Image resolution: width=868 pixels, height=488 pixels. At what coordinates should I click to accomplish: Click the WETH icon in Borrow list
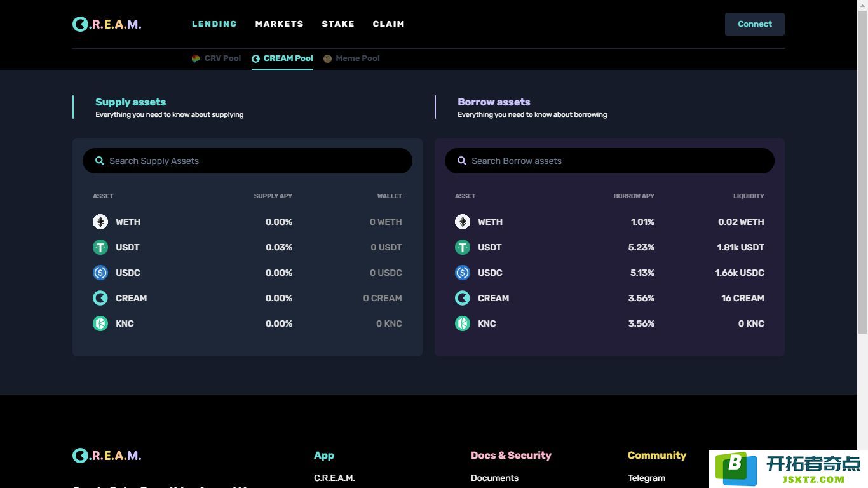click(x=463, y=222)
